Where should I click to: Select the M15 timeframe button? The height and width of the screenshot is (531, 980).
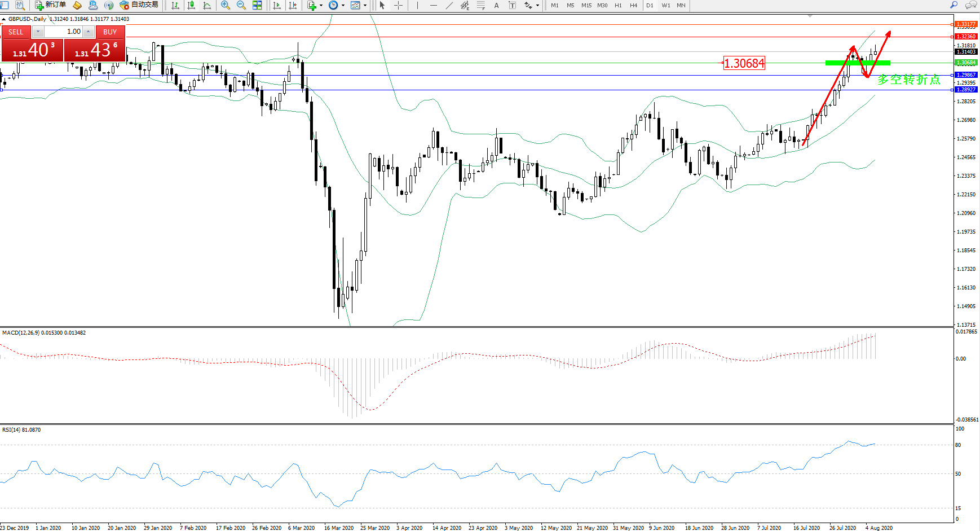coord(586,5)
